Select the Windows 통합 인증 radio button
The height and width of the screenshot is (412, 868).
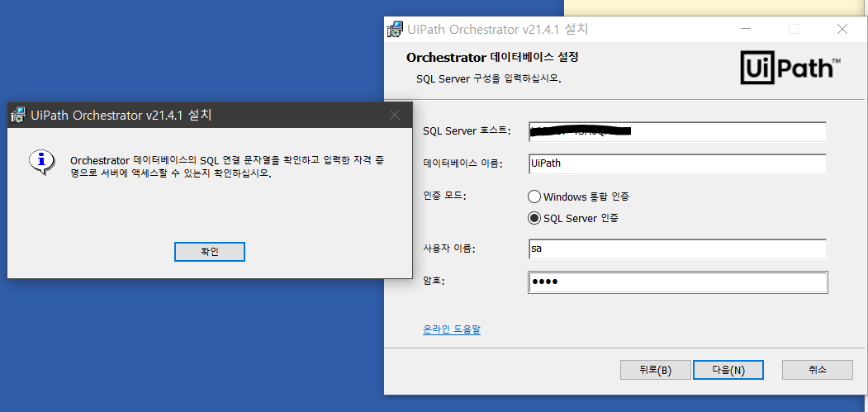click(x=534, y=196)
